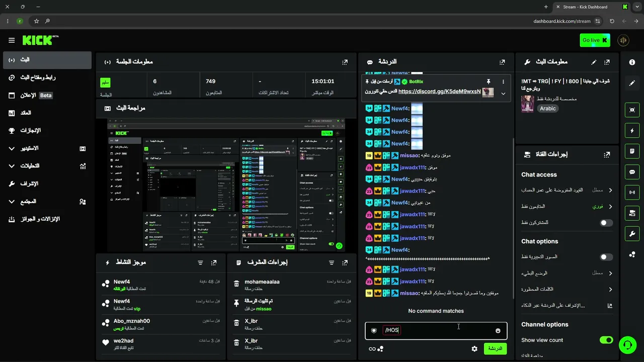The width and height of the screenshot is (644, 362).
Task: Send chat message with green button
Action: (x=495, y=348)
